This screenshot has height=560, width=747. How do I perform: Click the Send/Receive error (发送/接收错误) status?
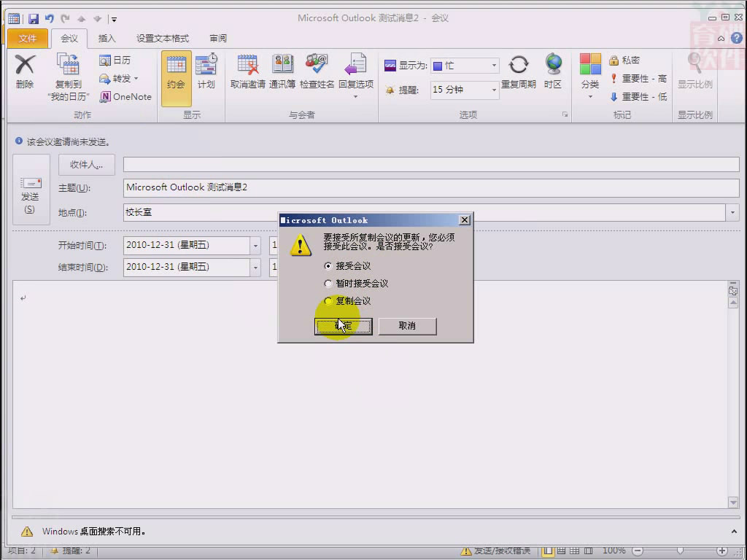click(x=496, y=551)
